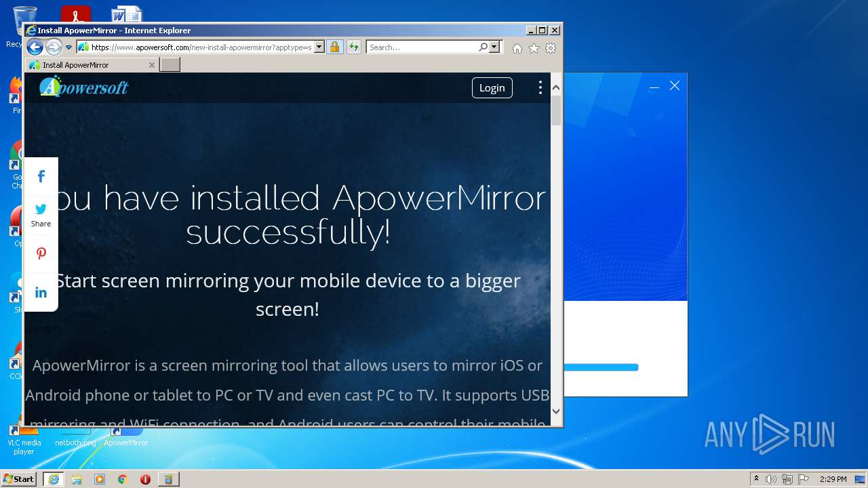The image size is (868, 488).
Task: Open a new browser tab
Action: (x=170, y=65)
